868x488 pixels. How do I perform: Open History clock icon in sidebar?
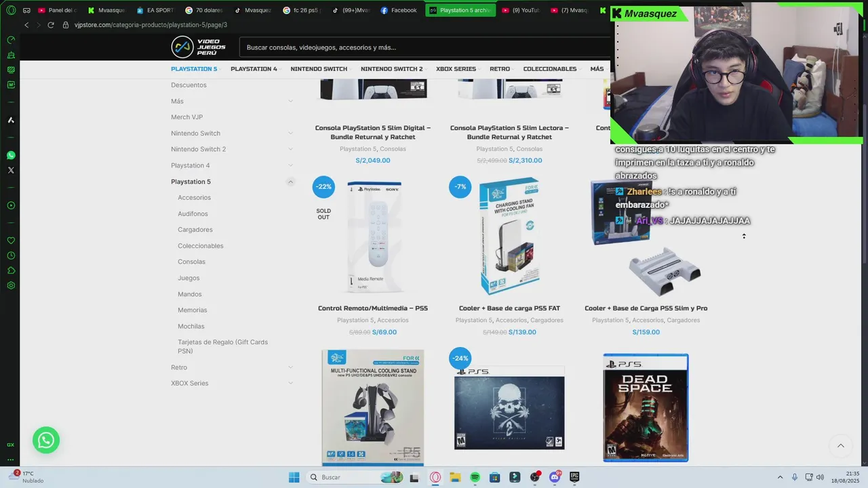[11, 256]
